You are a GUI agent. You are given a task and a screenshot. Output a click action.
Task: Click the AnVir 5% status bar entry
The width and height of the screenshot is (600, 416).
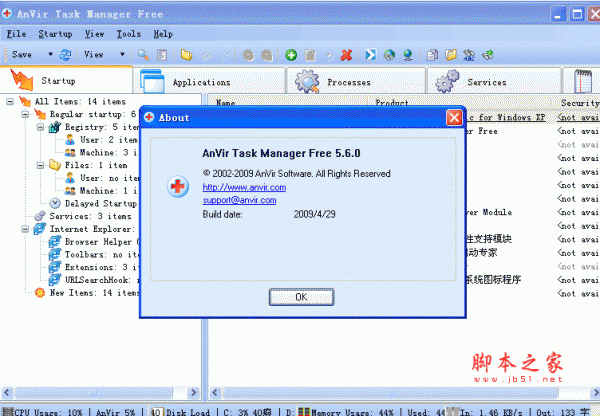116,412
